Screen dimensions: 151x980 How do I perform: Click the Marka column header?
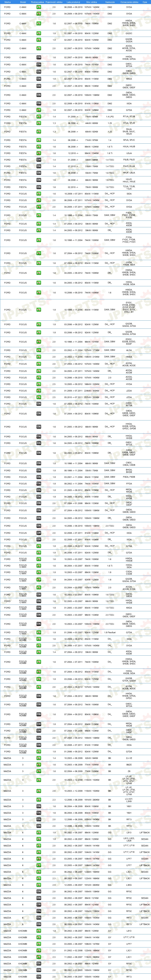[7, 2]
